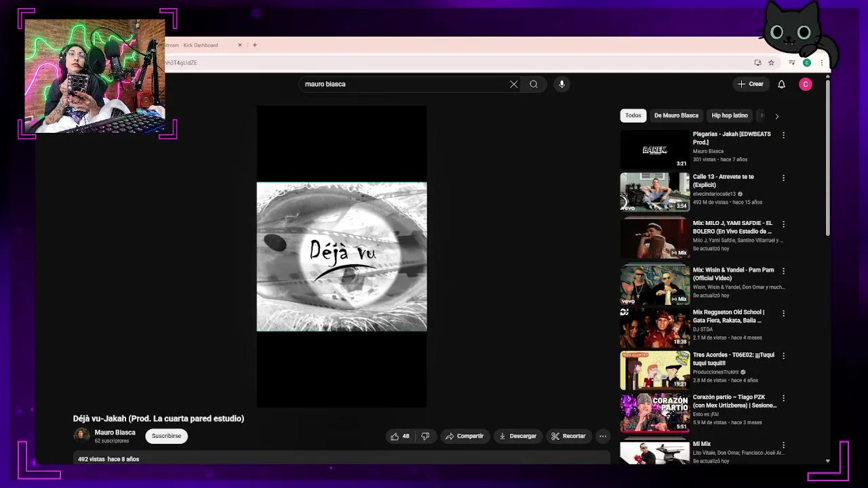Open Plegarias - Jakah thumbnail
This screenshot has width=868, height=488.
click(x=654, y=150)
